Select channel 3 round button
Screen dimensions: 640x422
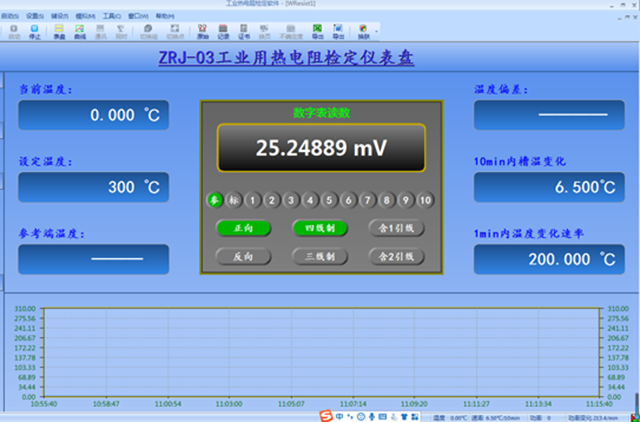pos(291,200)
